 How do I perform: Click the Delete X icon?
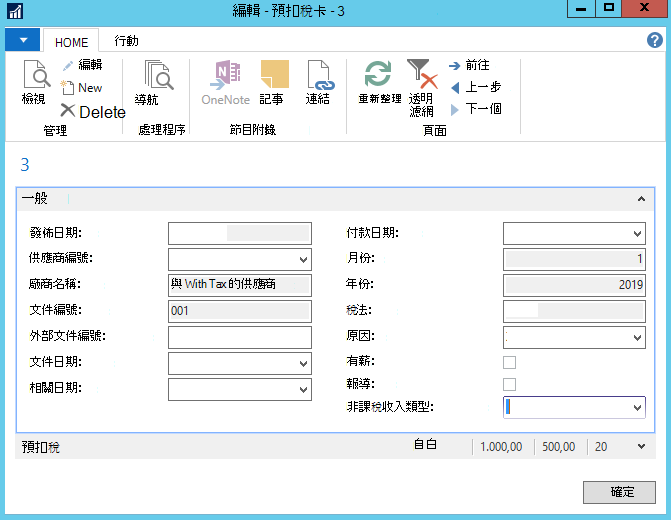[x=68, y=111]
